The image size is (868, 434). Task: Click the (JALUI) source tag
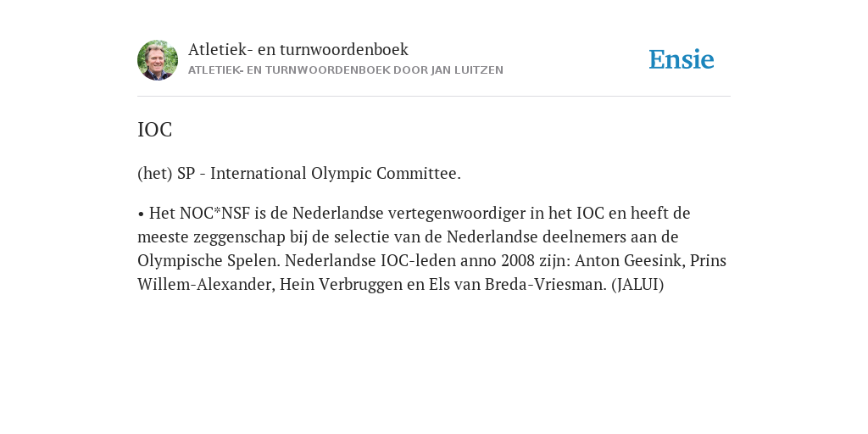[x=637, y=285]
